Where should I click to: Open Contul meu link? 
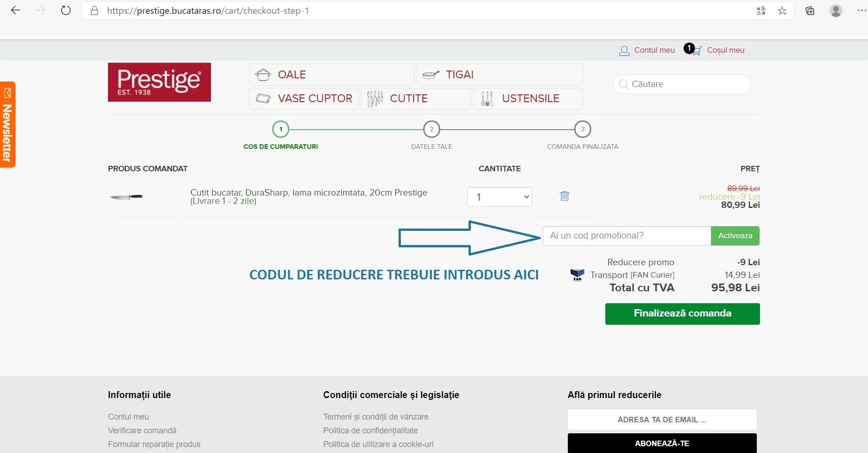pyautogui.click(x=654, y=50)
